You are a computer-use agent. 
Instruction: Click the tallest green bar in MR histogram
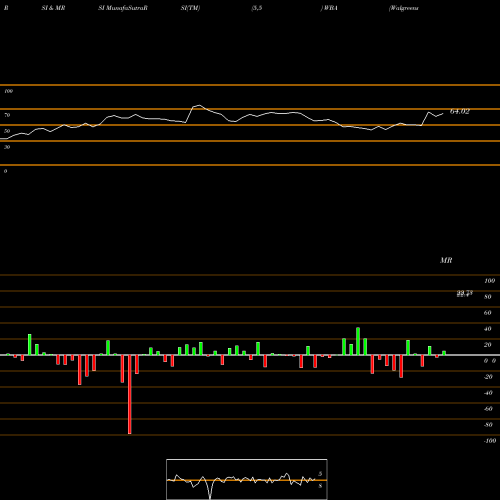358,341
